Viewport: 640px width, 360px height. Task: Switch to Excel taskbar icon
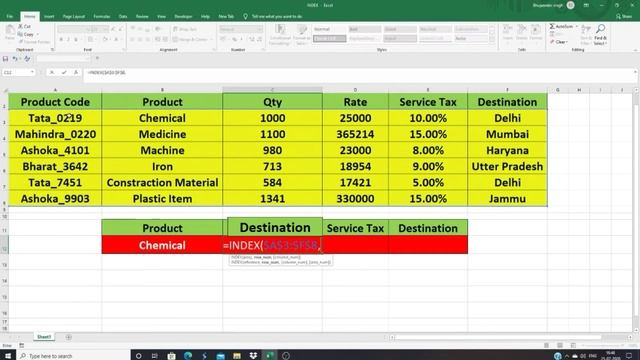269,356
